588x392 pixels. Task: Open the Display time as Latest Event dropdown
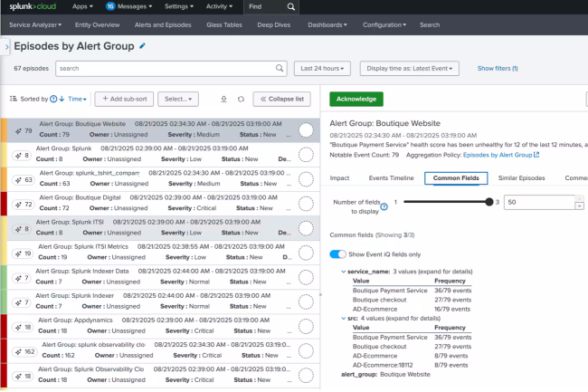click(409, 68)
